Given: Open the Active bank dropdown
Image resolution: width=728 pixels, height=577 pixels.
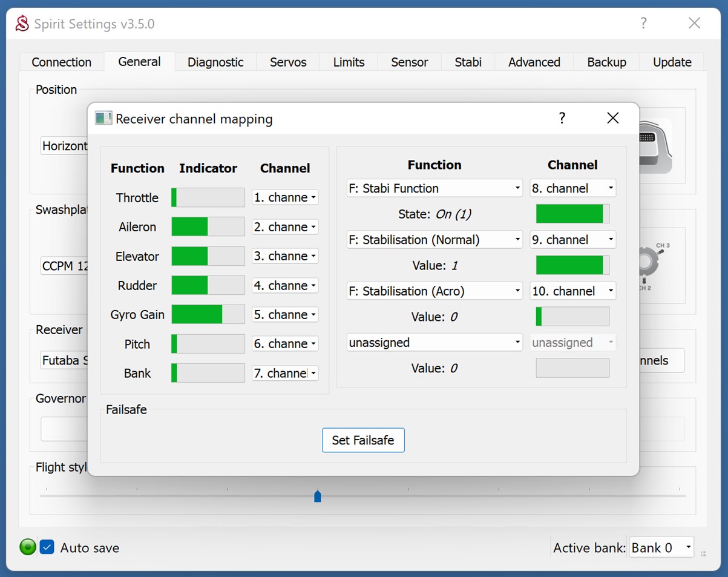Looking at the screenshot, I should (661, 547).
